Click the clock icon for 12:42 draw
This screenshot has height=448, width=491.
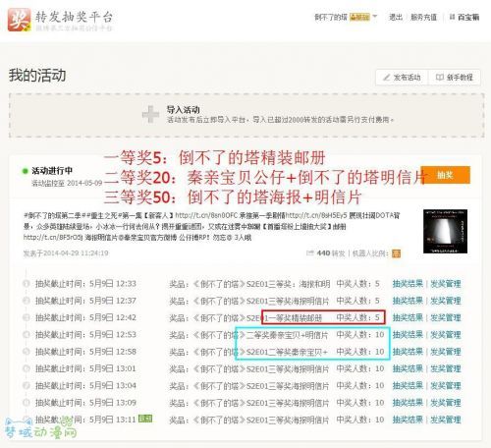(x=27, y=317)
